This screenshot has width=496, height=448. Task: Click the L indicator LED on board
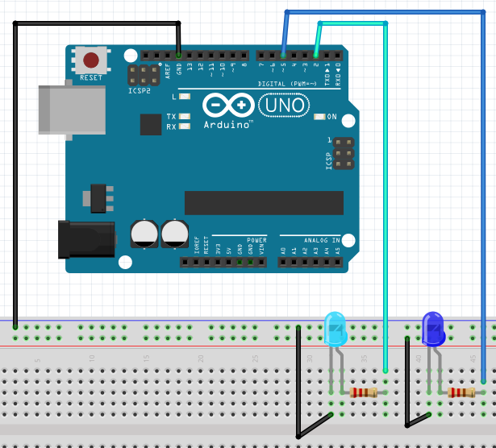pyautogui.click(x=185, y=97)
